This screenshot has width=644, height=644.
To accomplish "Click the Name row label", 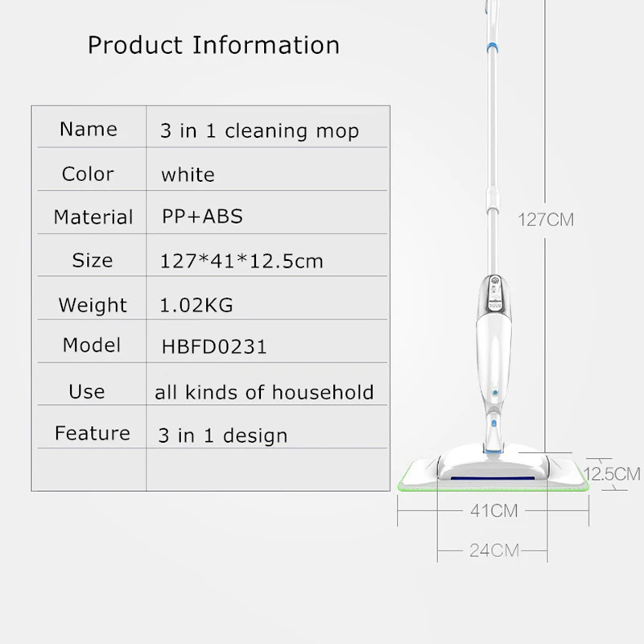I will pos(89,129).
